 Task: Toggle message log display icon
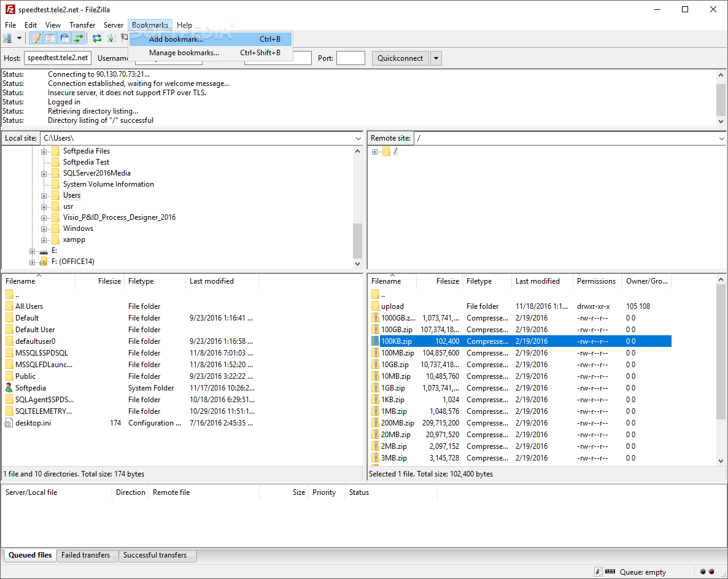click(36, 39)
